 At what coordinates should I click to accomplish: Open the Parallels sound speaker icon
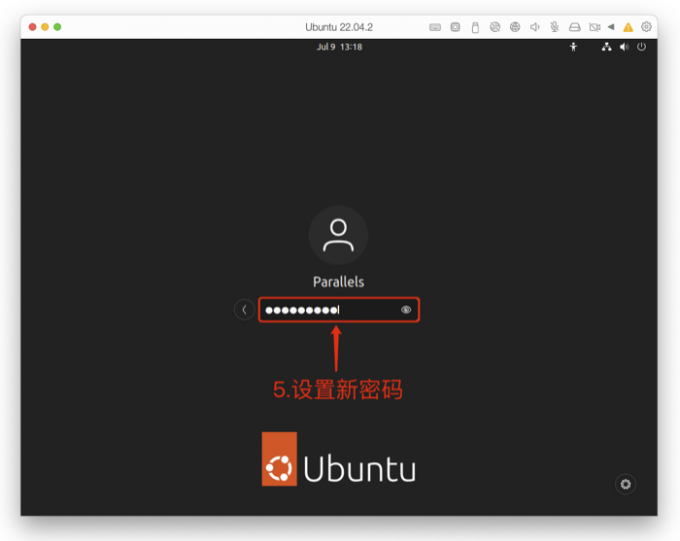(x=535, y=27)
